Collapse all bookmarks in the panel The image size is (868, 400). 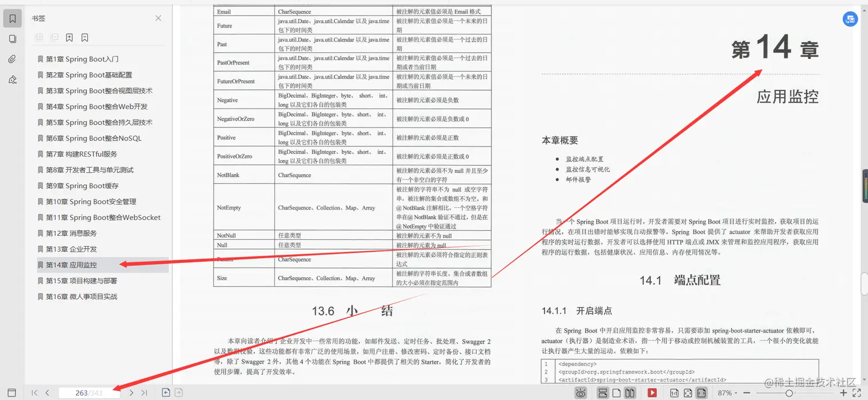(53, 37)
